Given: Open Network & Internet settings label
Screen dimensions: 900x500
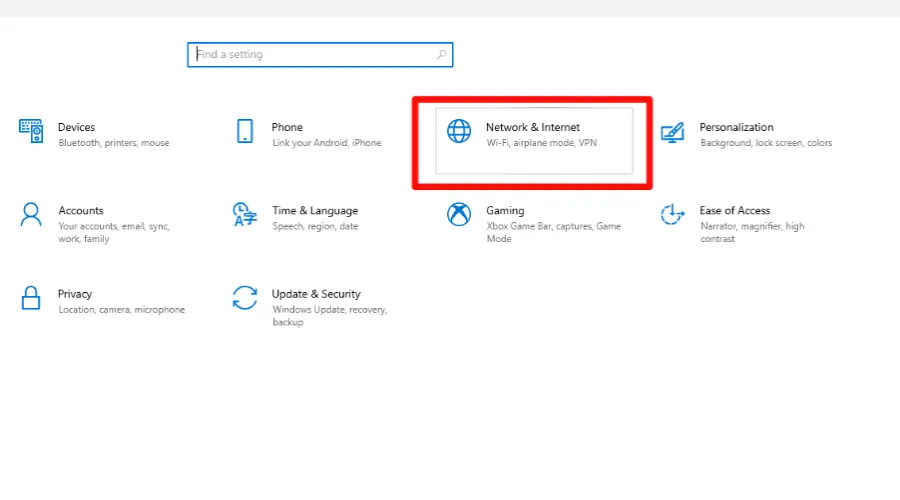Looking at the screenshot, I should coord(533,127).
